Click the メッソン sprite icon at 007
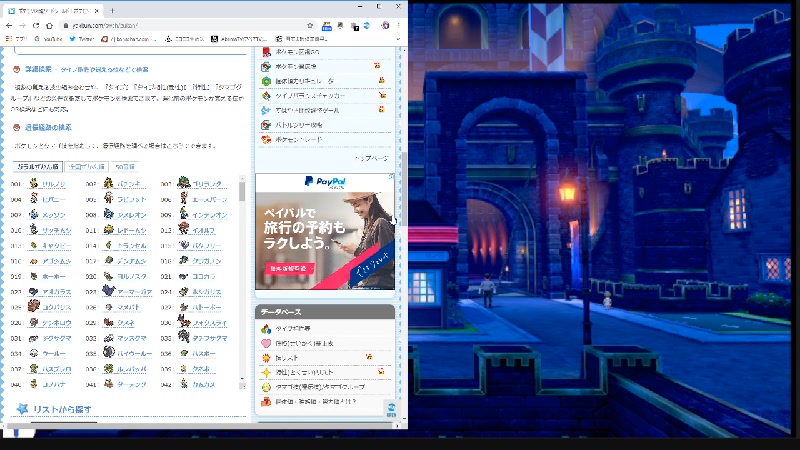 34,214
